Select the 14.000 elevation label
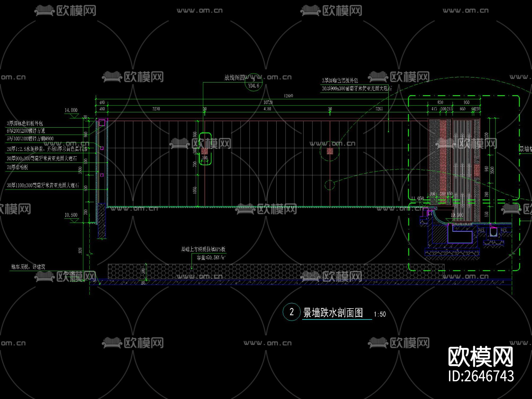This screenshot has height=399, width=532. [x=71, y=110]
